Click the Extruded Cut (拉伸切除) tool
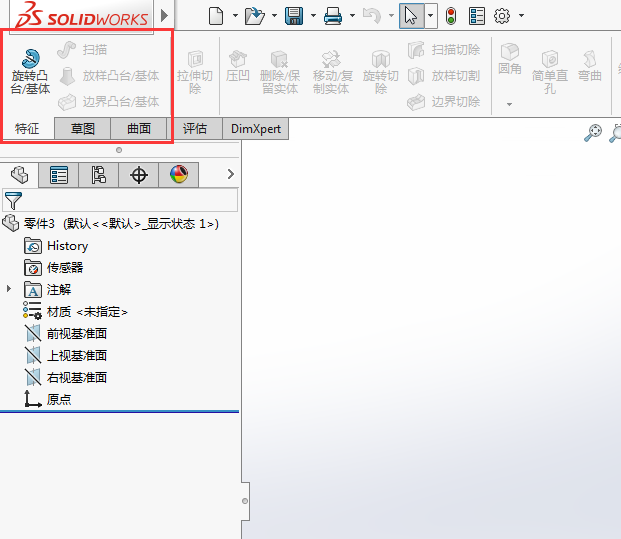Image resolution: width=621 pixels, height=539 pixels. (x=195, y=72)
